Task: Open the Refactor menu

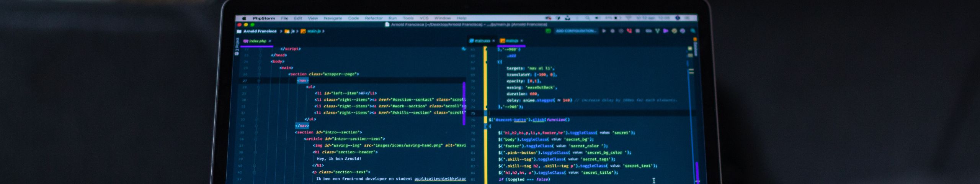Action: pos(374,18)
